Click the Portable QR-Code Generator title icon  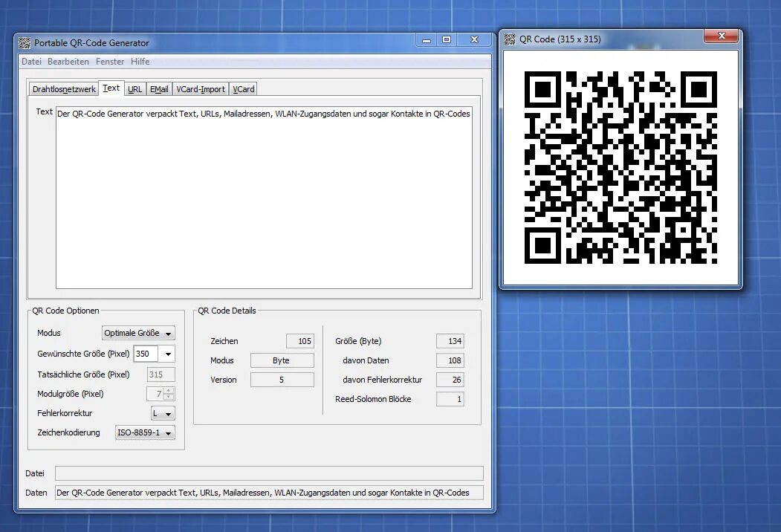coord(25,43)
